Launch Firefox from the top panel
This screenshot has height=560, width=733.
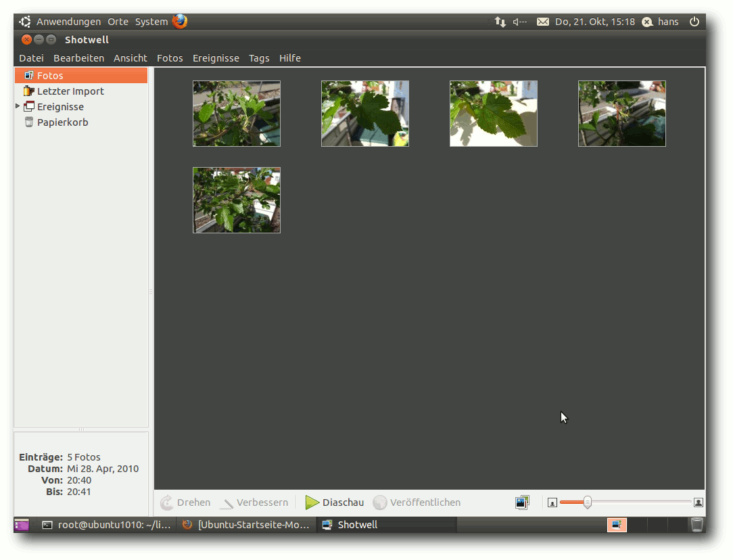pos(180,22)
